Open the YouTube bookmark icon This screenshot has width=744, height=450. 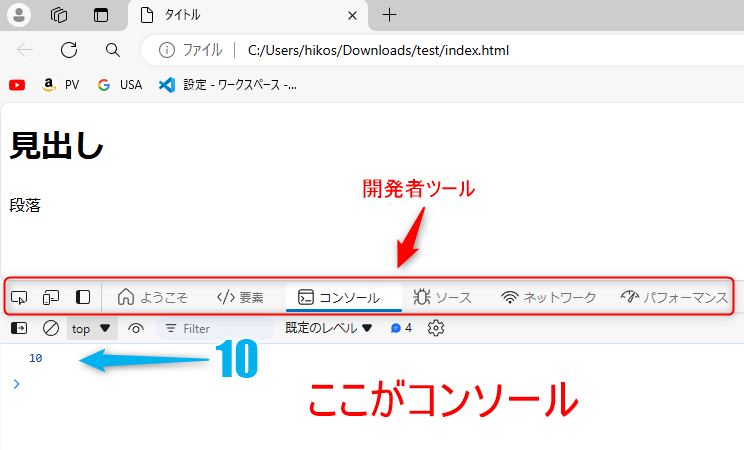pos(17,85)
